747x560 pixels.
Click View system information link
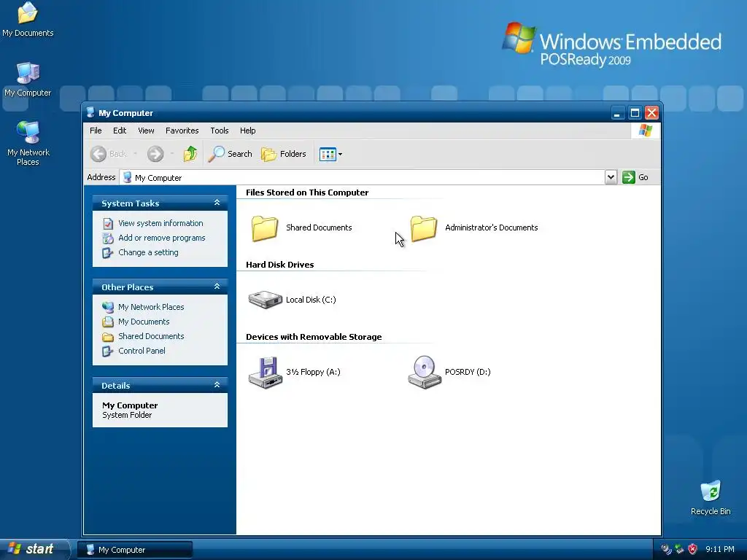click(160, 223)
